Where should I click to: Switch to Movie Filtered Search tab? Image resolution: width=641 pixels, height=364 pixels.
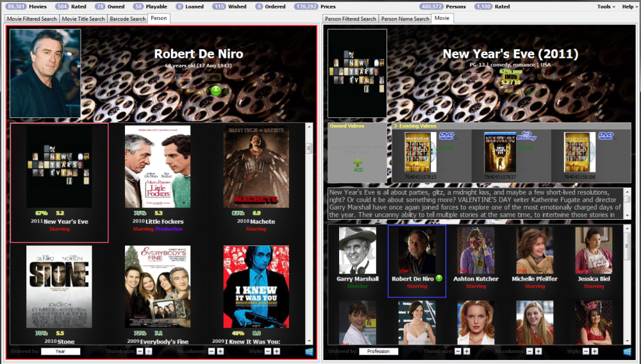point(32,19)
